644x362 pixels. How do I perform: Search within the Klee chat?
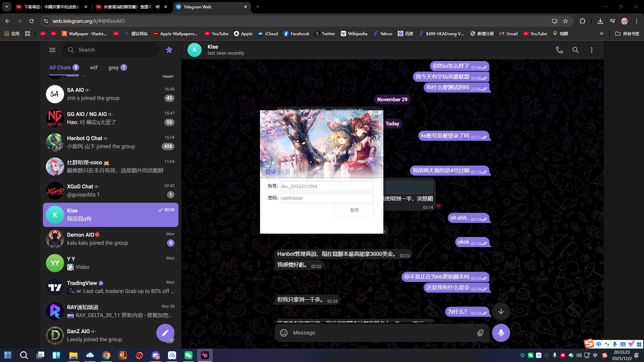(x=575, y=50)
